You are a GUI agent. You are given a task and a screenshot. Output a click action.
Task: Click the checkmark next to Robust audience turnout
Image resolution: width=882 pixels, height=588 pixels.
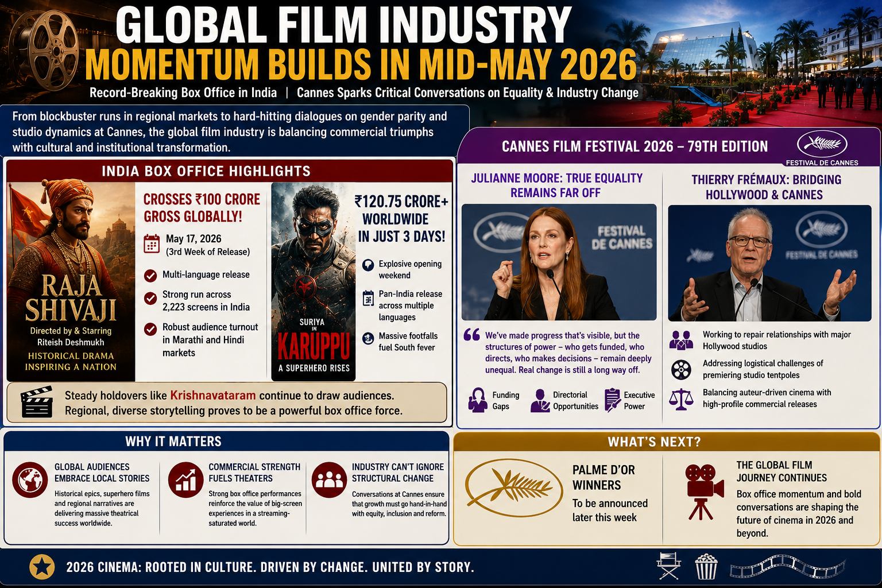(x=150, y=329)
